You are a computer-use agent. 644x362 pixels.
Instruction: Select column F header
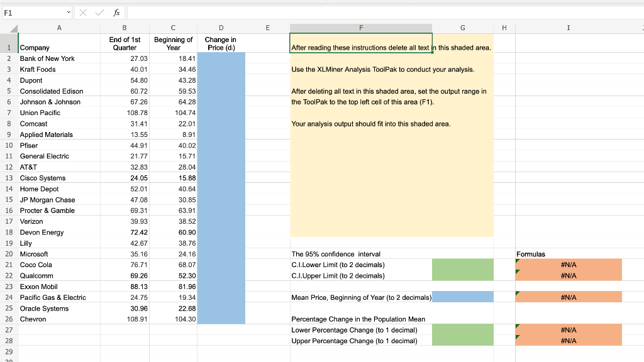pos(361,28)
